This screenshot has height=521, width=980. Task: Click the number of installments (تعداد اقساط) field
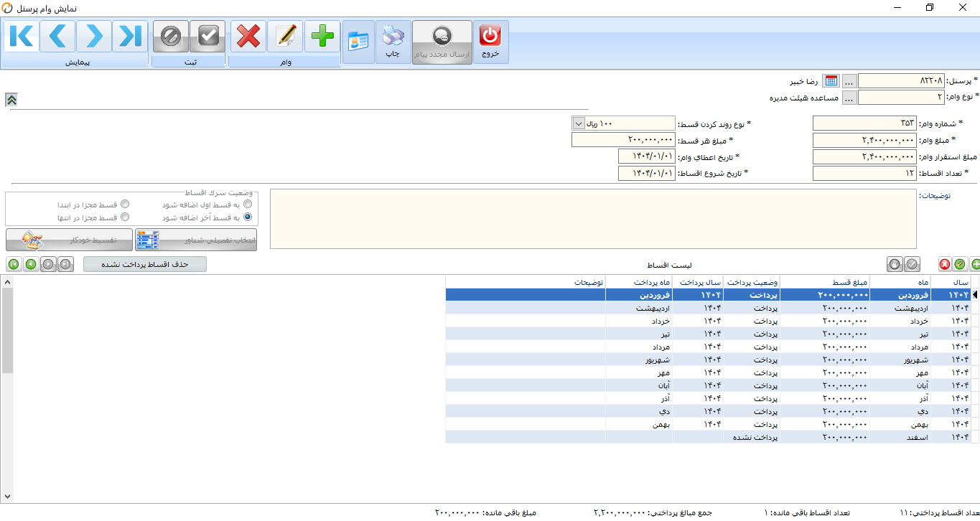tap(864, 173)
